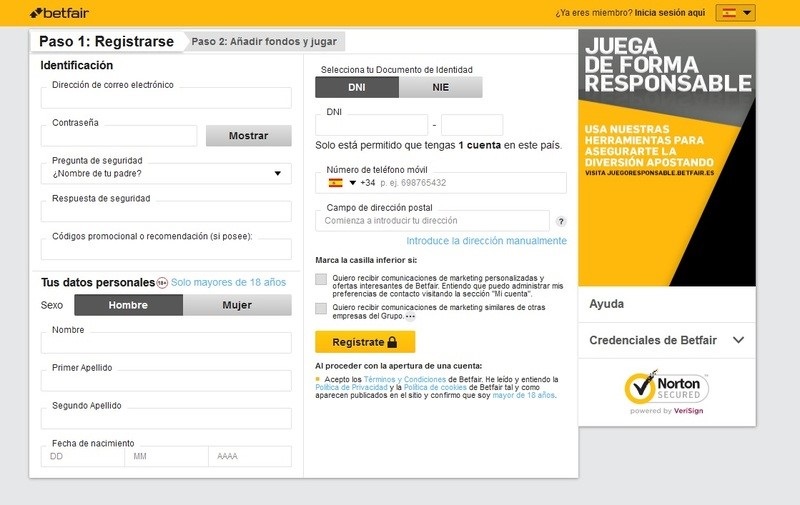The width and height of the screenshot is (800, 505).
Task: Open Términos y Condiciones link
Action: pyautogui.click(x=405, y=380)
